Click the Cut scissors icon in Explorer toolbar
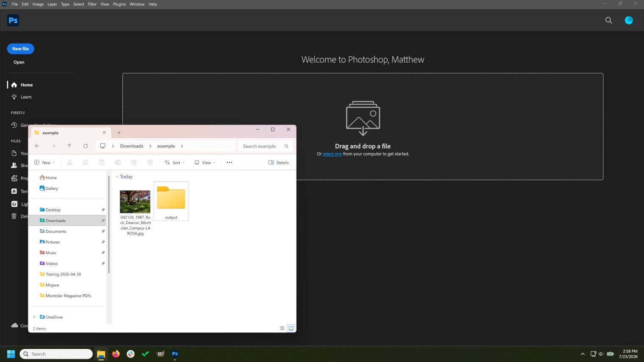The width and height of the screenshot is (644, 362). click(x=69, y=163)
